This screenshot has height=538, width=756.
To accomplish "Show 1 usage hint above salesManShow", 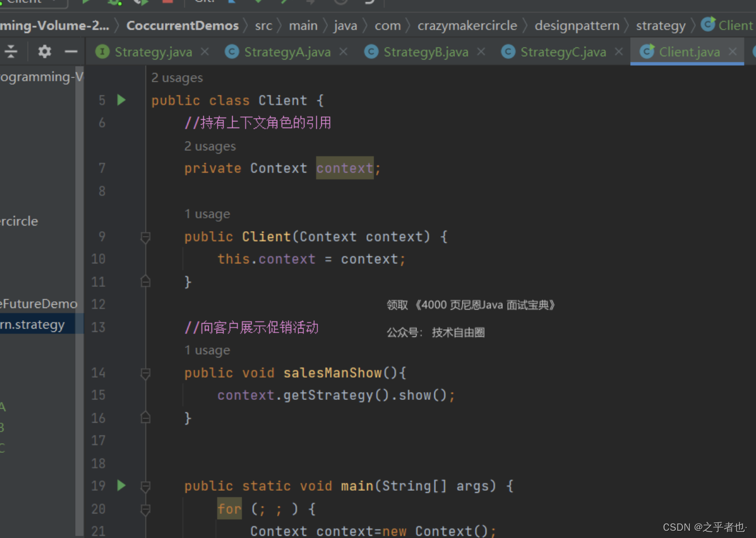I will [x=207, y=350].
